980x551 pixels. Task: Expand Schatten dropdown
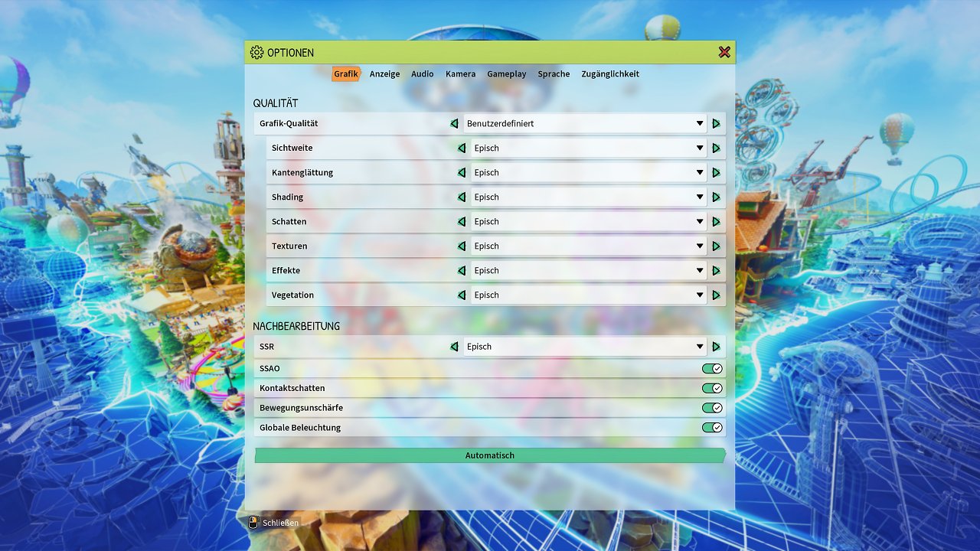pyautogui.click(x=589, y=221)
